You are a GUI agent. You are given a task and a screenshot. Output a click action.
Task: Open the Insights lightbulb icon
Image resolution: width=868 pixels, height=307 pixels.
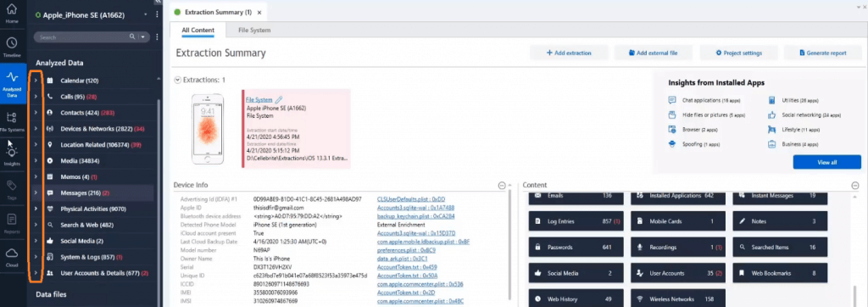(12, 155)
